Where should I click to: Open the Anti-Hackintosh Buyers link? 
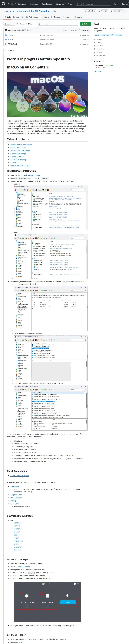20,475
